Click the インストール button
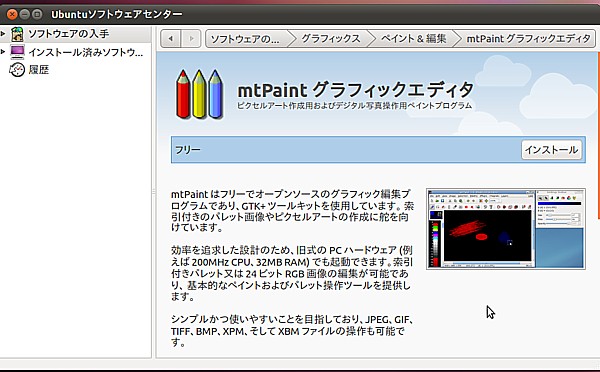 click(x=551, y=150)
